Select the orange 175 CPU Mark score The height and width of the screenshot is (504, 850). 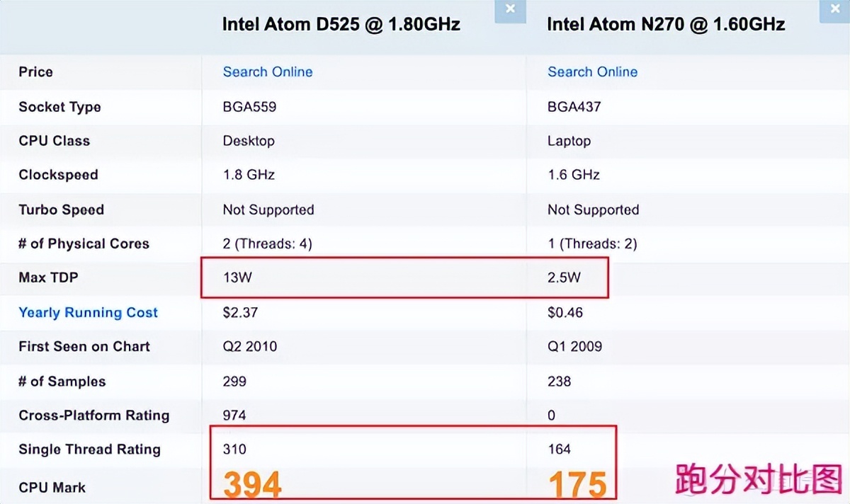[x=577, y=485]
